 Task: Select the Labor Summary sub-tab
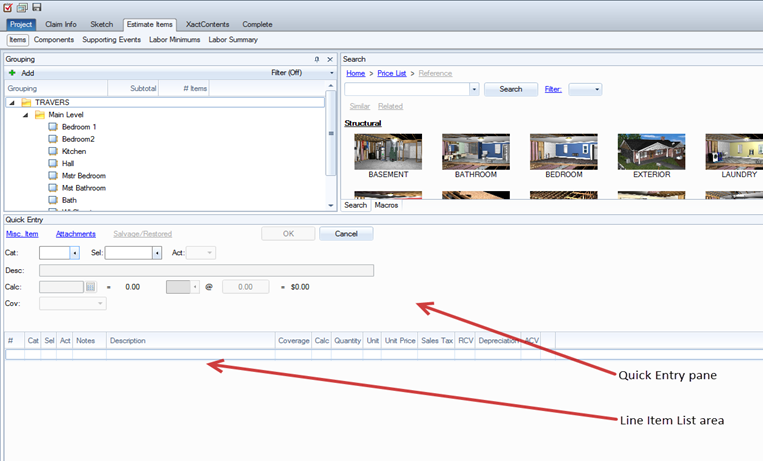[233, 40]
